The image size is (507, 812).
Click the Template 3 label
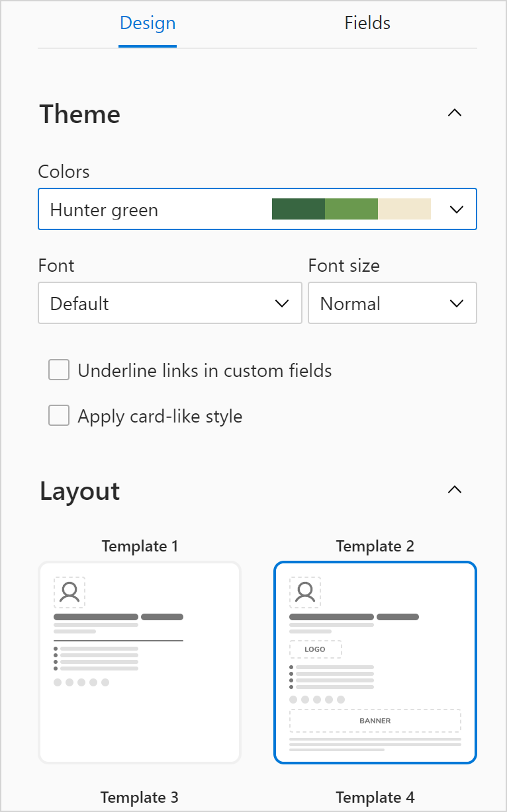pyautogui.click(x=140, y=797)
